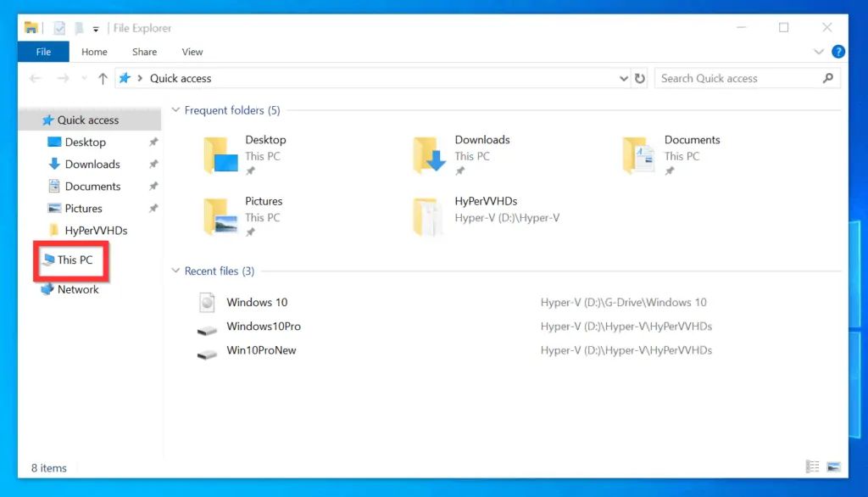868x497 pixels.
Task: Select This PC in navigation pane
Action: click(x=75, y=260)
